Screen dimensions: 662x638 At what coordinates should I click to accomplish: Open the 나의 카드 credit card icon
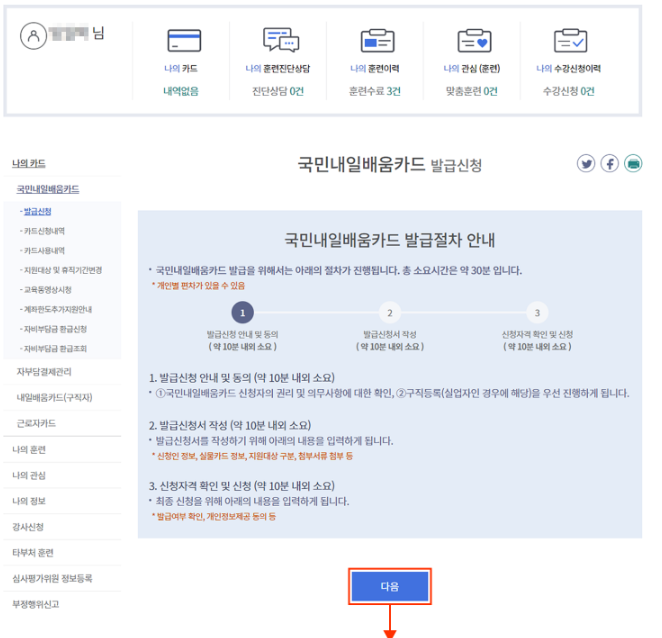[x=184, y=41]
